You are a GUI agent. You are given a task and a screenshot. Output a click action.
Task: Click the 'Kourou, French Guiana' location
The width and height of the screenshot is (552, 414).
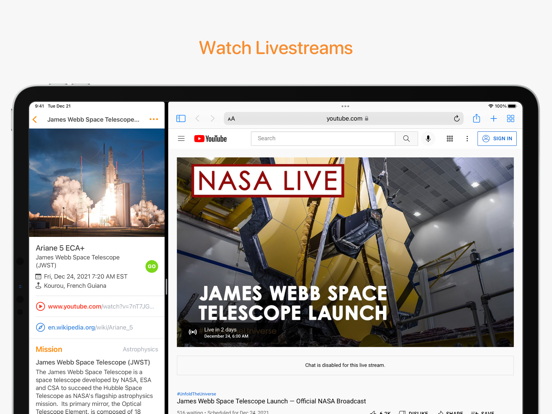coord(75,286)
